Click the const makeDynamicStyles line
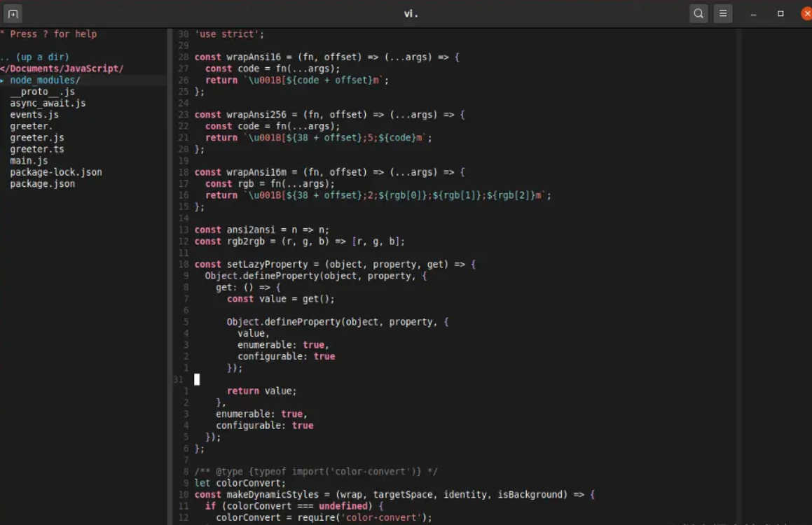The height and width of the screenshot is (525, 812). point(394,494)
